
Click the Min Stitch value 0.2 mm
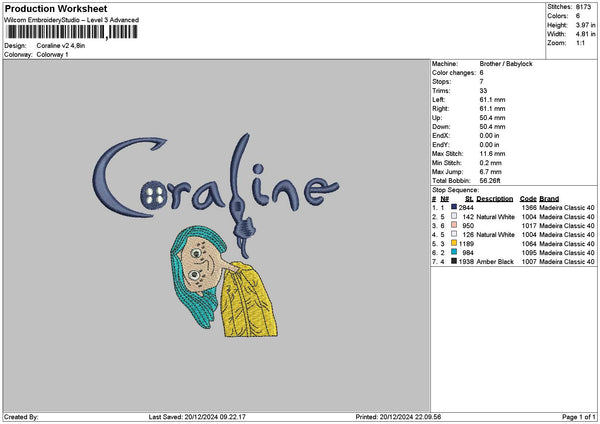click(x=491, y=163)
